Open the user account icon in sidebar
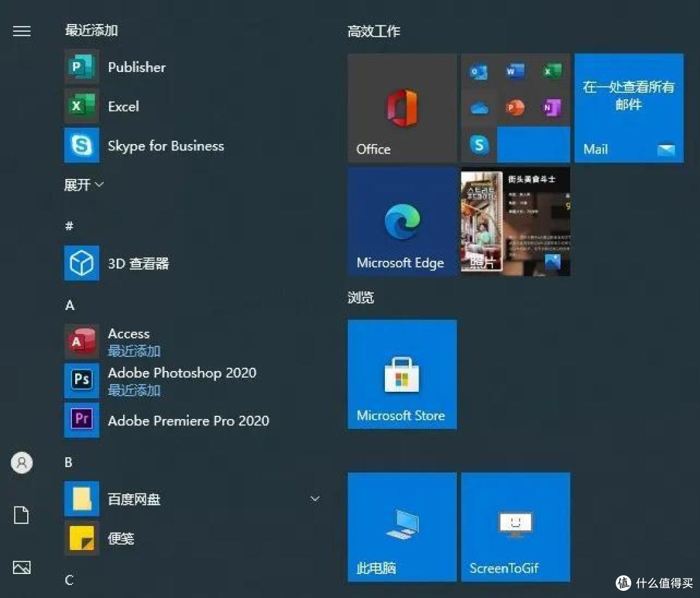The image size is (700, 598). point(21,462)
